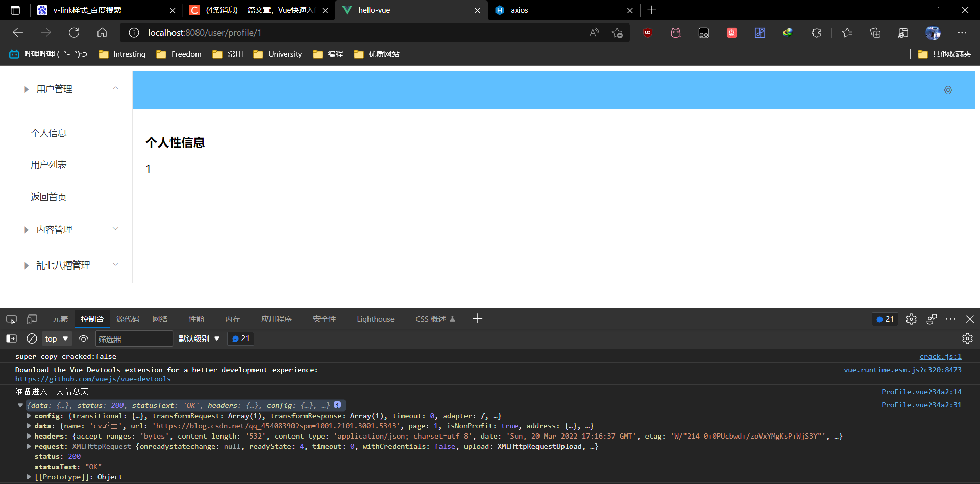Open a new browser tab
The image size is (980, 484).
652,10
